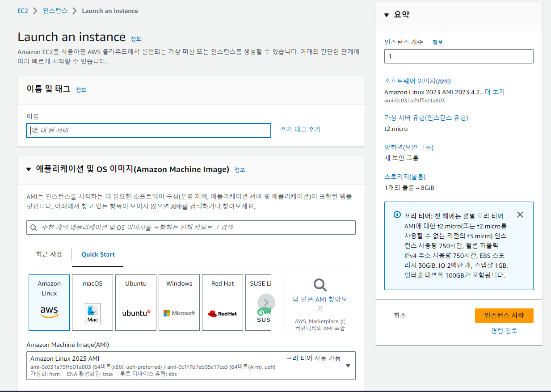Open 정보 link next to 인스턴스 개수
The image size is (551, 392).
click(437, 42)
